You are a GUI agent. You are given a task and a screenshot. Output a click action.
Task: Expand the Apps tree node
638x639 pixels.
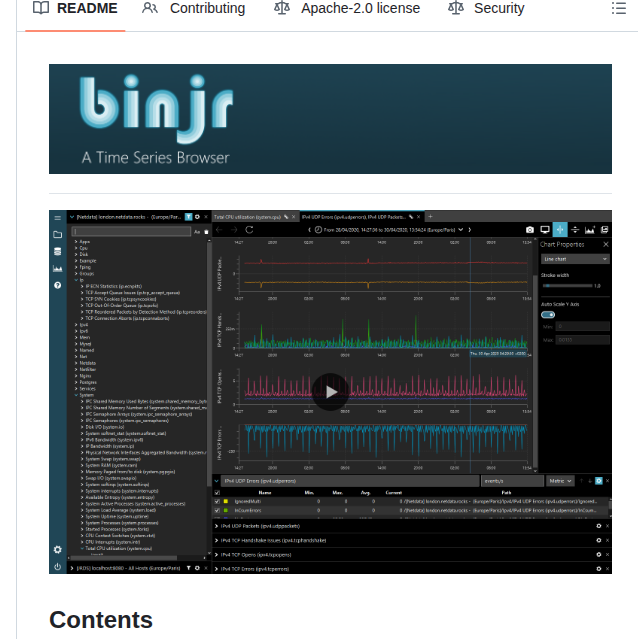[76, 242]
